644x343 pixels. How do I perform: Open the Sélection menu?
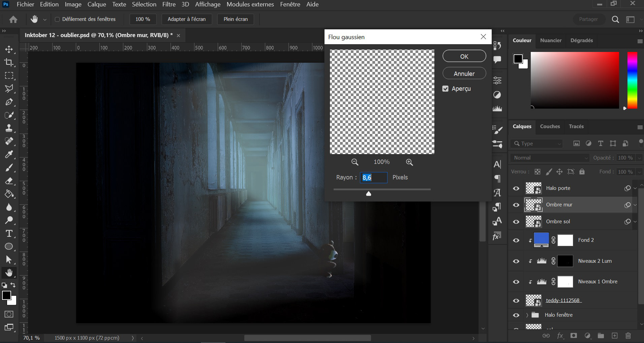144,4
